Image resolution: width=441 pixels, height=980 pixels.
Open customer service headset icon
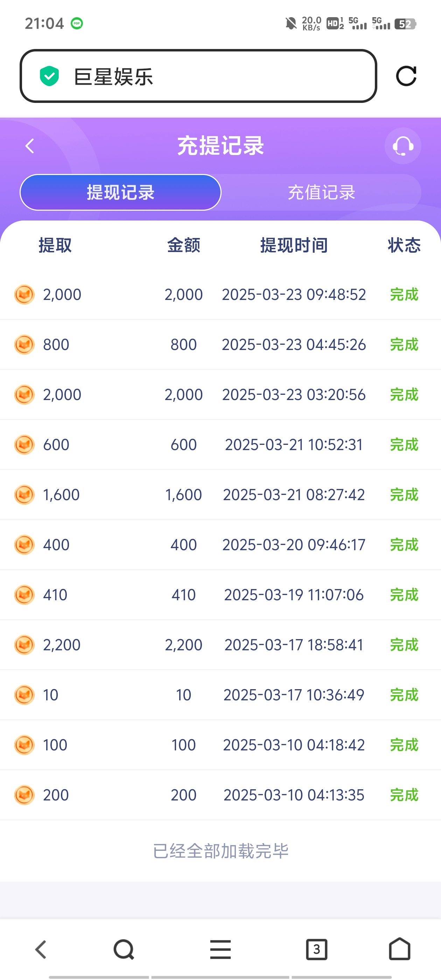[x=402, y=146]
